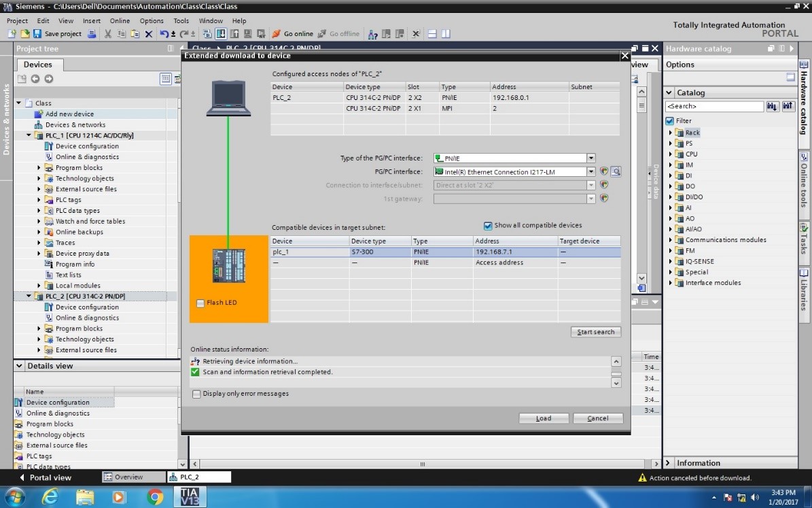
Task: Click the Split editor space horizontally icon
Action: tap(432, 34)
